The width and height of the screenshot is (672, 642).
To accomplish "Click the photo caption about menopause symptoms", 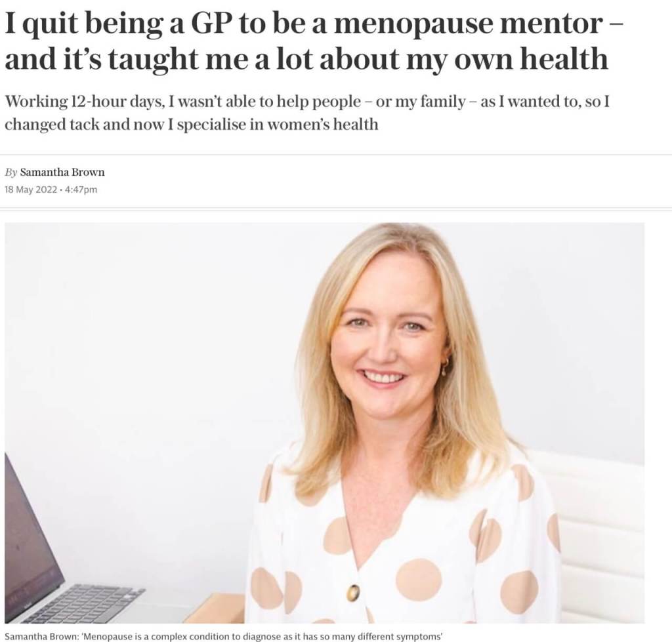I will coord(223,636).
